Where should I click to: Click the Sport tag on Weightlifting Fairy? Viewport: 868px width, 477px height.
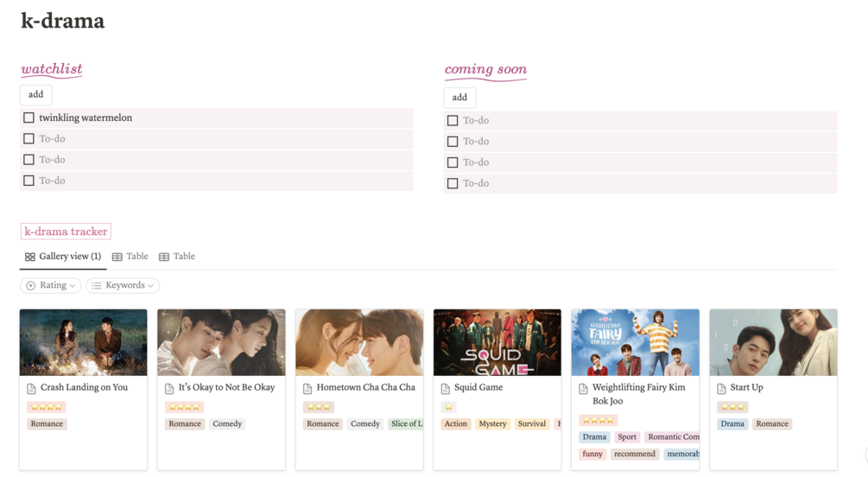627,437
